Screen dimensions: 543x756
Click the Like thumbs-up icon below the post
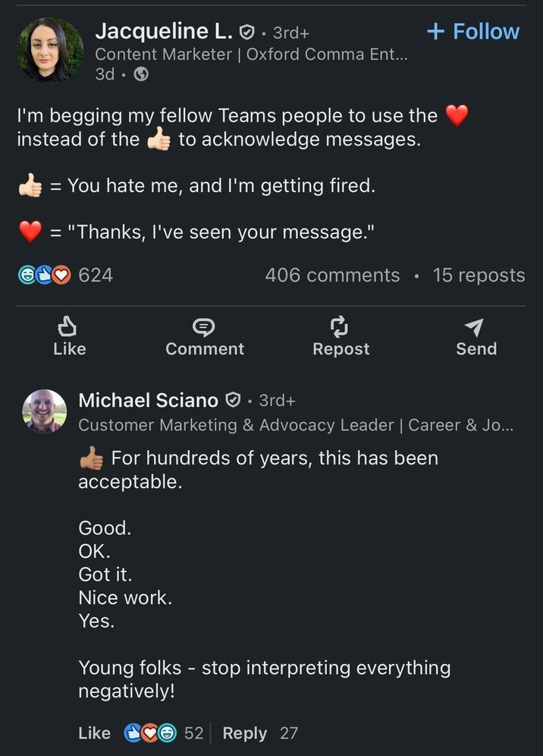click(x=69, y=326)
